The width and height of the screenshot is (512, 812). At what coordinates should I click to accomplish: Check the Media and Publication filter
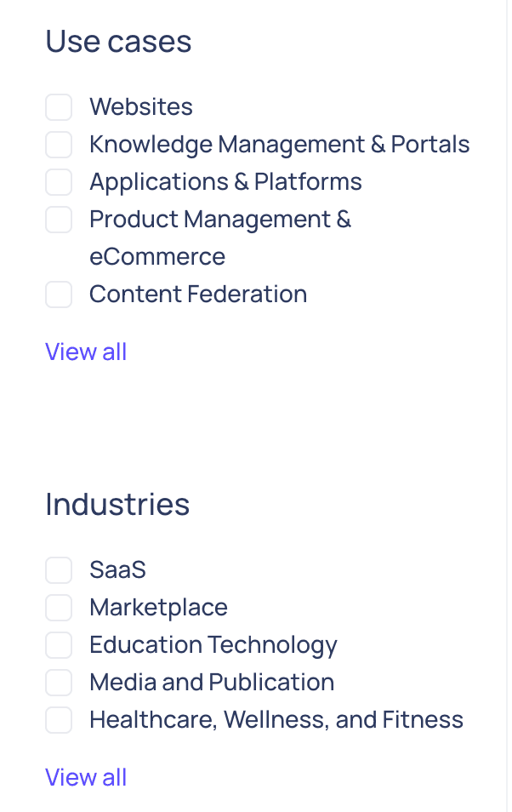coord(59,683)
